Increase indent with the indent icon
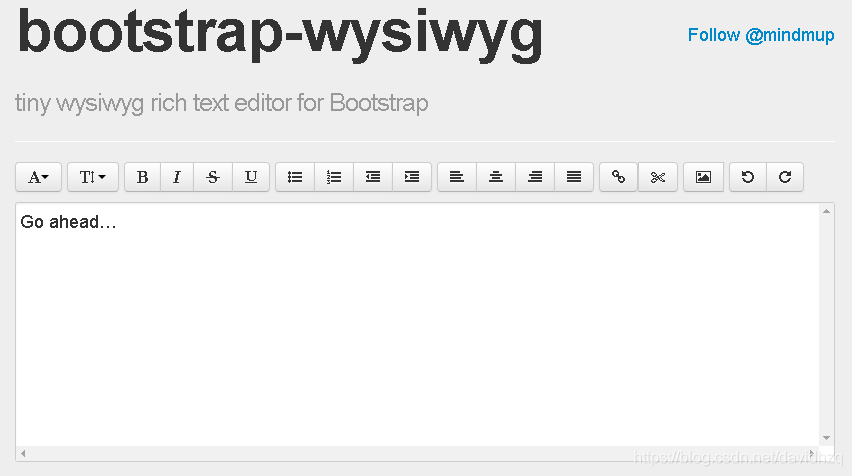852x476 pixels. (412, 177)
